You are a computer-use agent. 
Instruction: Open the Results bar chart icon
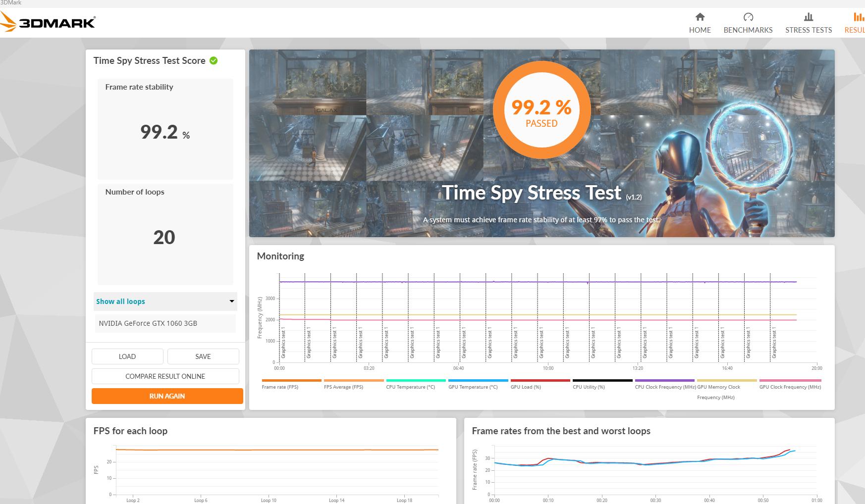pyautogui.click(x=859, y=17)
